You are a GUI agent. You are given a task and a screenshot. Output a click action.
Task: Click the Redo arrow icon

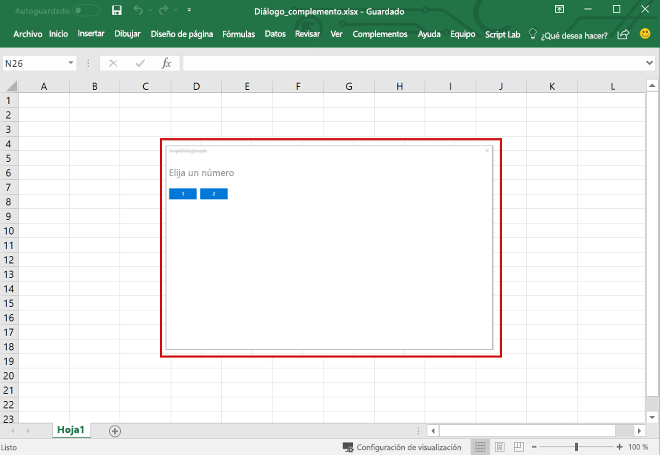[163, 10]
